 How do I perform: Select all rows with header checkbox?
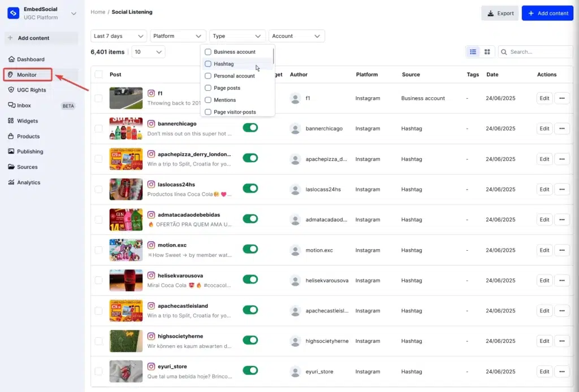[98, 75]
